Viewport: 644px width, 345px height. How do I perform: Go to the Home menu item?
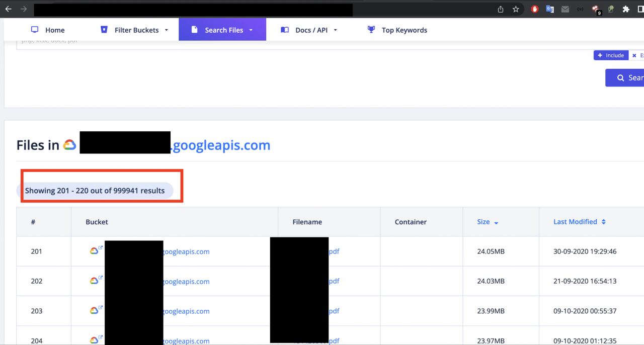click(x=48, y=30)
